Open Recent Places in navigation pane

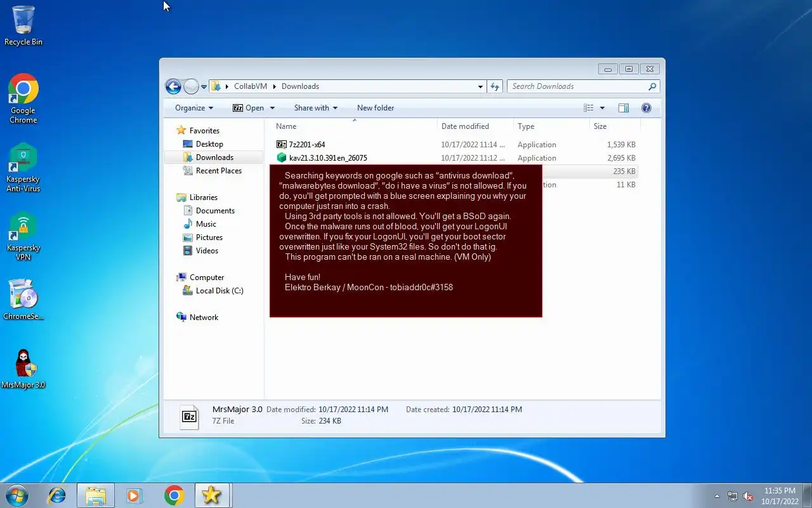[218, 171]
